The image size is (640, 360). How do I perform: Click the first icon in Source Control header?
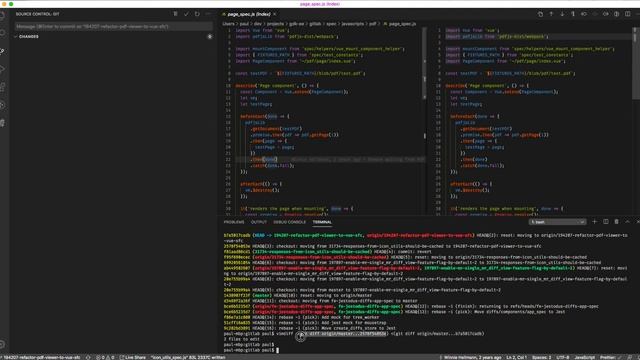(x=176, y=14)
